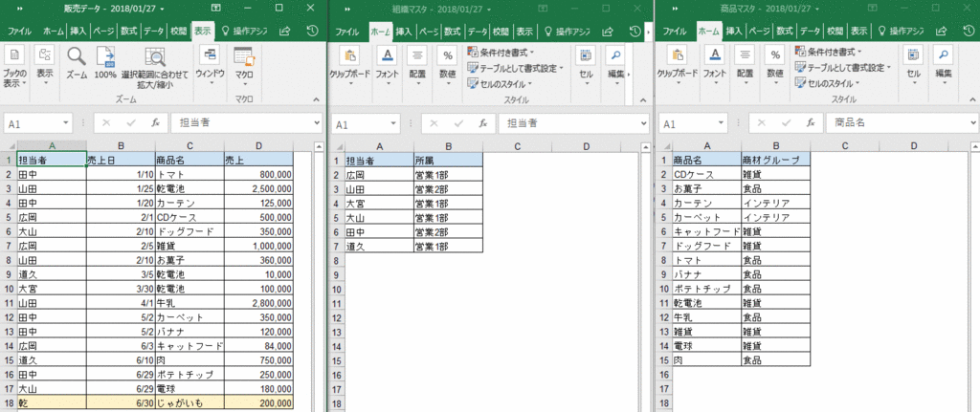Expand 条件付き書式 dropdown in 商品マスタ window
Viewport: 980px width, 412px height.
click(x=828, y=52)
